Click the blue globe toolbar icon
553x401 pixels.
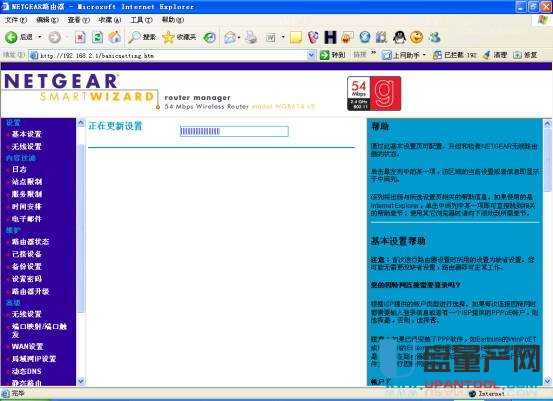[x=365, y=37]
